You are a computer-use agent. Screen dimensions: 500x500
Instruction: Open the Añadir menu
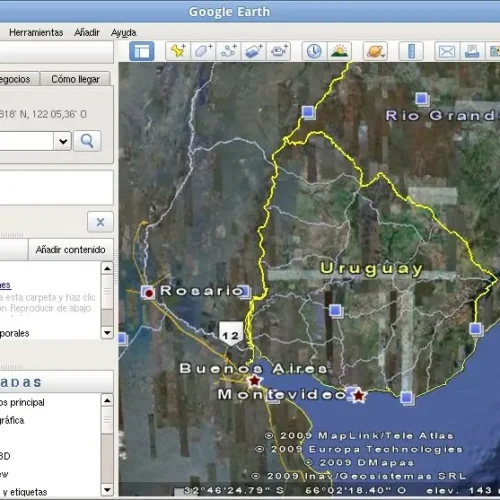pyautogui.click(x=87, y=32)
